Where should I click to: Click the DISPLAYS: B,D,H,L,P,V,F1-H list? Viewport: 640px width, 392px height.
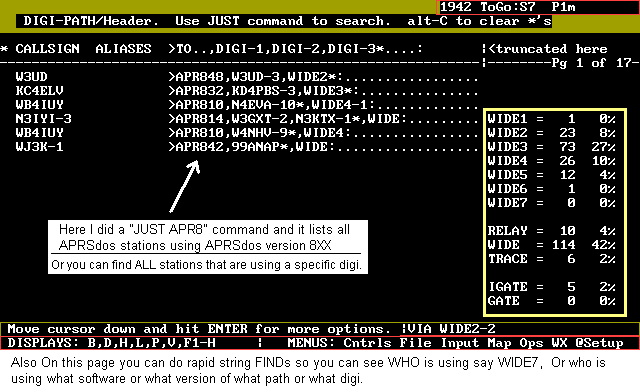pyautogui.click(x=111, y=343)
